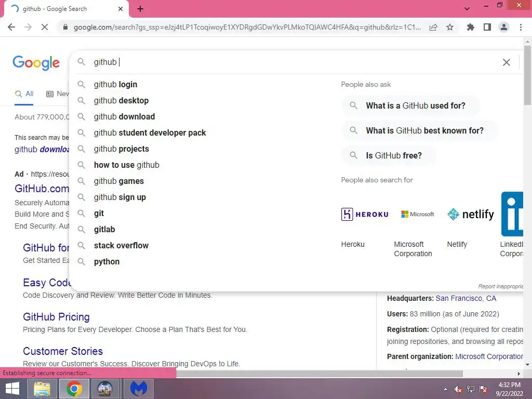Select suggestion github projects
This screenshot has width=532, height=399.
tap(121, 149)
